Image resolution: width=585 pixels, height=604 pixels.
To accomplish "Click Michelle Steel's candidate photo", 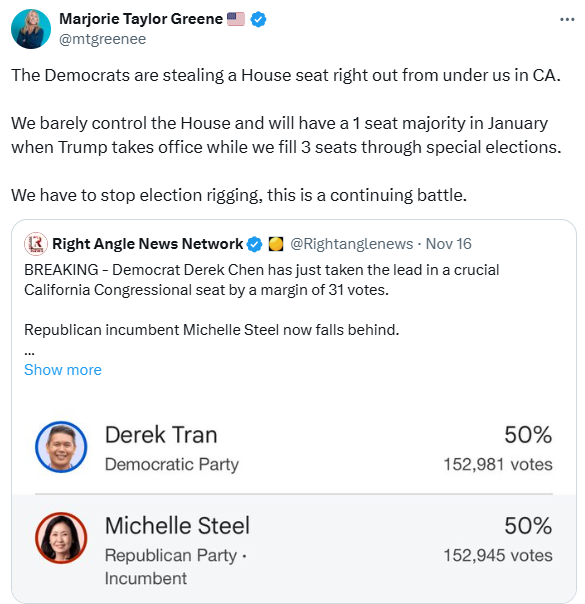I will (x=61, y=538).
